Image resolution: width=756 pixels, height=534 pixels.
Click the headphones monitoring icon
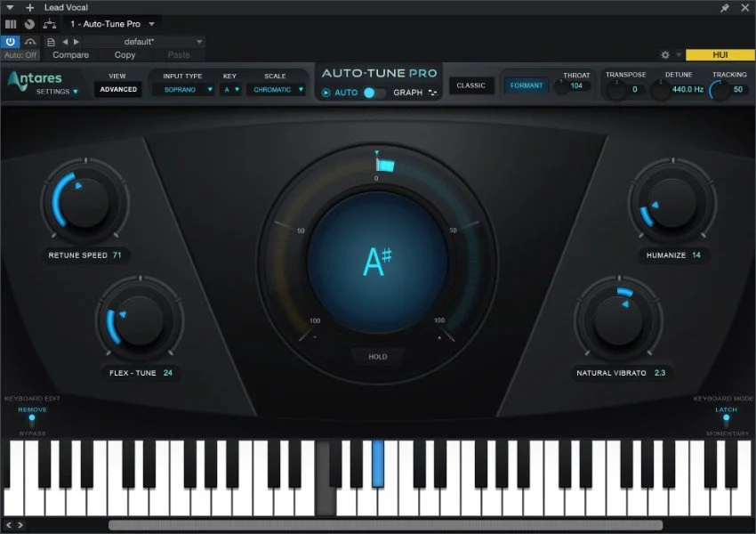30,42
